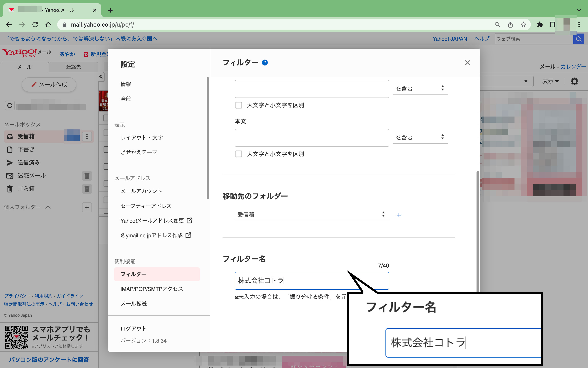The image size is (588, 368).
Task: Click the bookmark star icon in address bar
Action: pyautogui.click(x=523, y=25)
